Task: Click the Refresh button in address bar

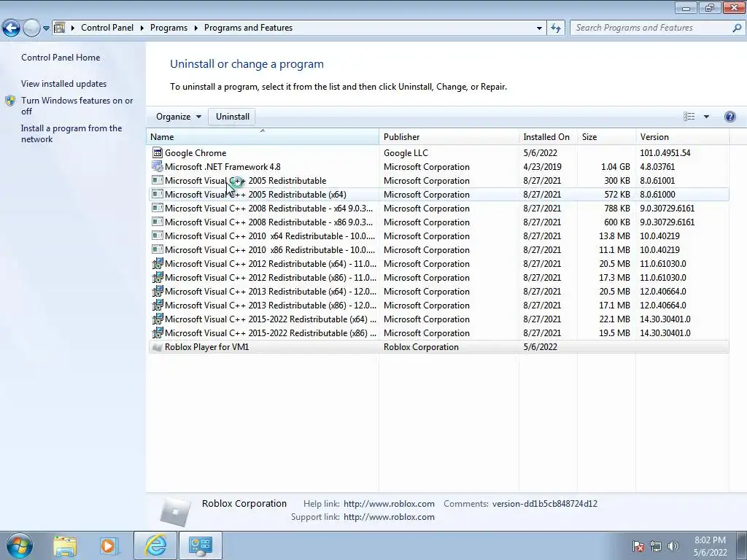Action: pos(555,28)
